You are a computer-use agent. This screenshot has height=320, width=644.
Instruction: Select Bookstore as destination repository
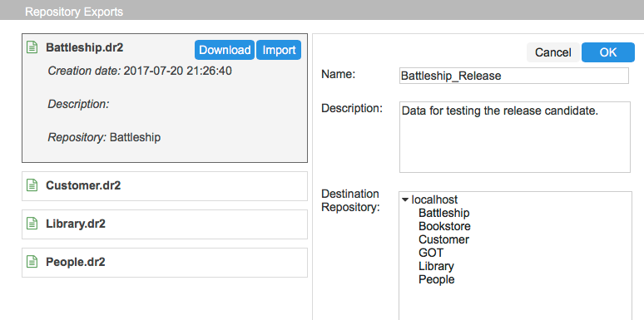click(444, 226)
